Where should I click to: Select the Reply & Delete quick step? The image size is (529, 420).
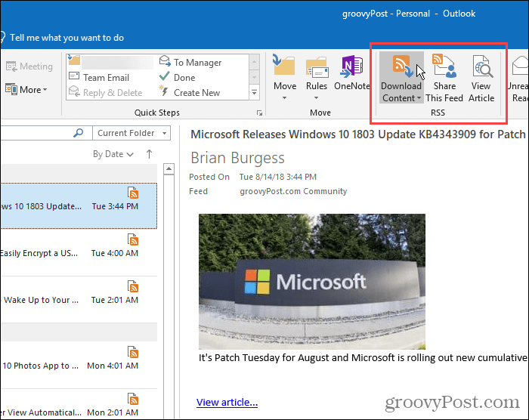pyautogui.click(x=105, y=92)
